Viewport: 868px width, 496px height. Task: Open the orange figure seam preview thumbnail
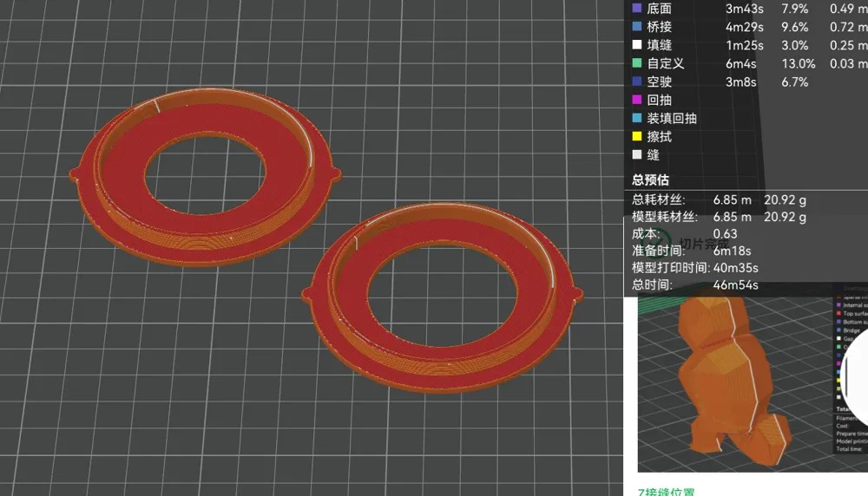[x=753, y=384]
